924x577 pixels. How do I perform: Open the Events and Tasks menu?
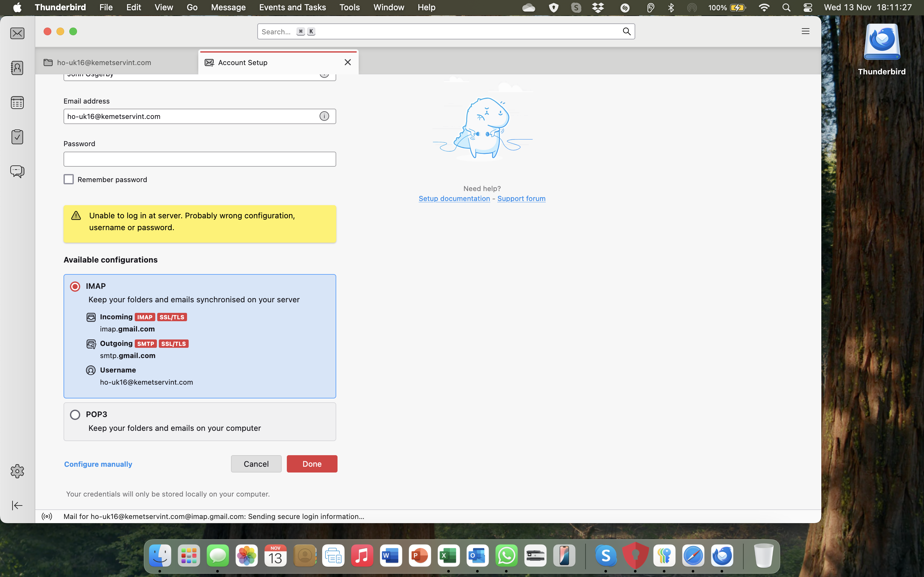point(292,7)
